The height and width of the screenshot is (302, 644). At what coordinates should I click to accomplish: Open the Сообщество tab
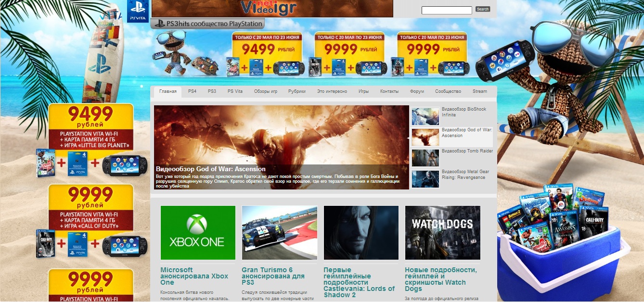[448, 91]
